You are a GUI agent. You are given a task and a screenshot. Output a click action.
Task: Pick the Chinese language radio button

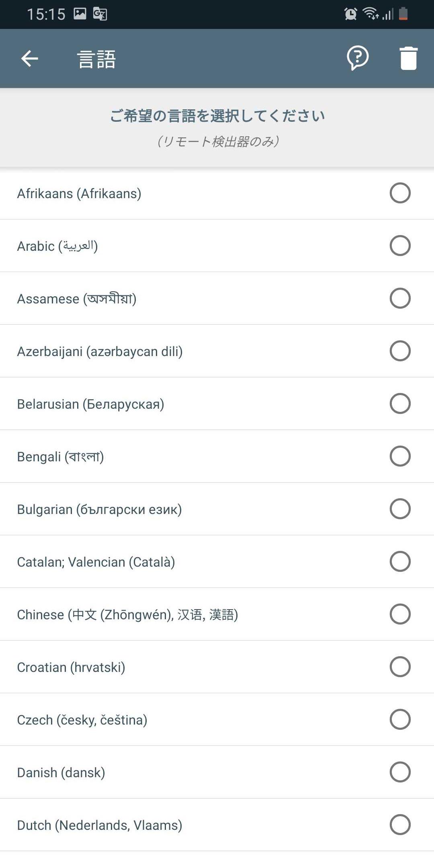(x=400, y=614)
